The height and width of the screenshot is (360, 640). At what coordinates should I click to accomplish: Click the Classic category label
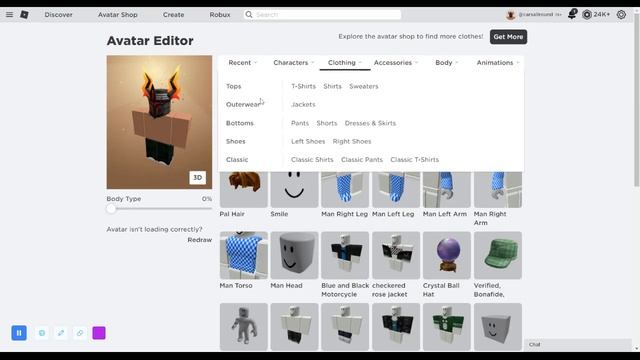(x=237, y=160)
